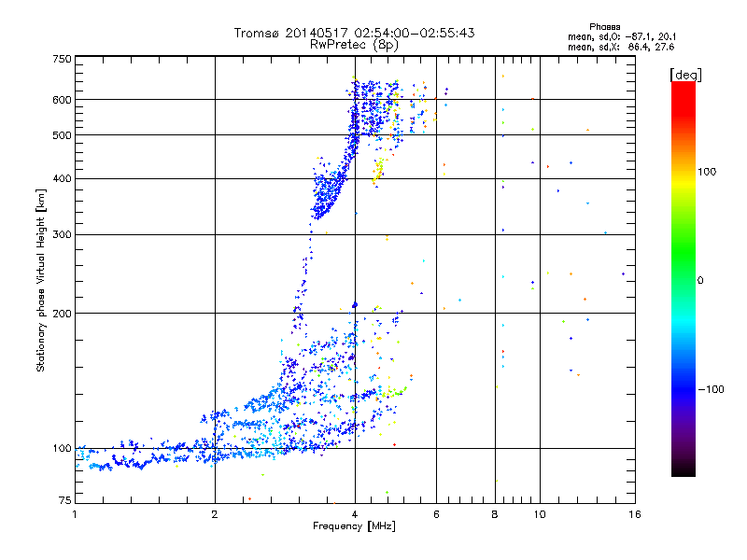
Task: Click the 'mean, sd,O: -87.1, 20.1' line
Action: pyautogui.click(x=622, y=37)
